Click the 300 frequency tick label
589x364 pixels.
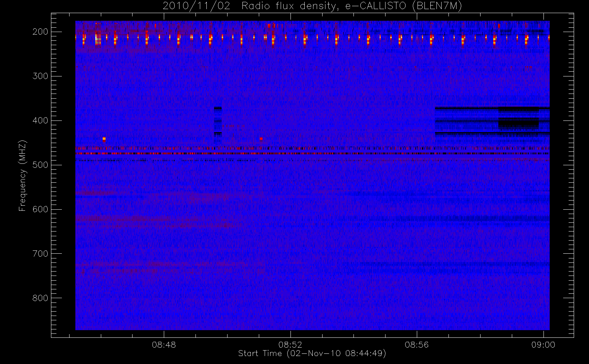point(40,76)
